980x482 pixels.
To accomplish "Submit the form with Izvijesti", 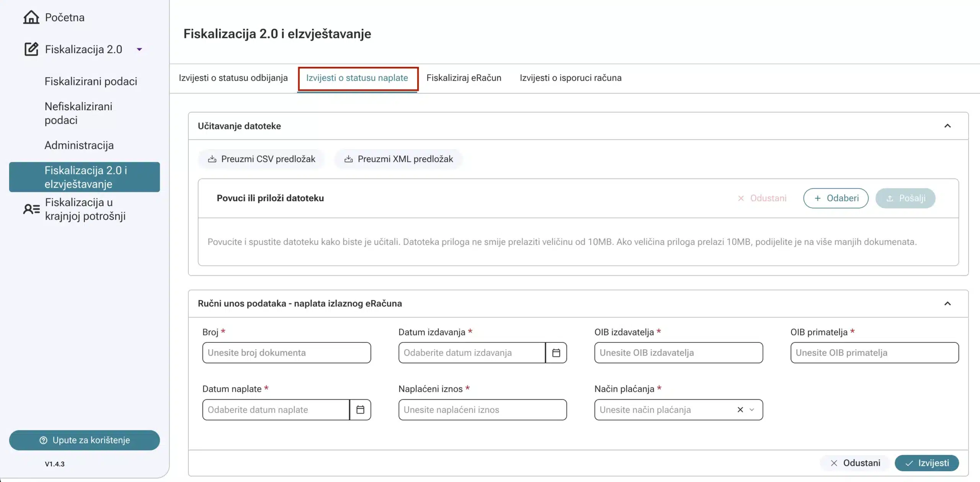I will [927, 463].
